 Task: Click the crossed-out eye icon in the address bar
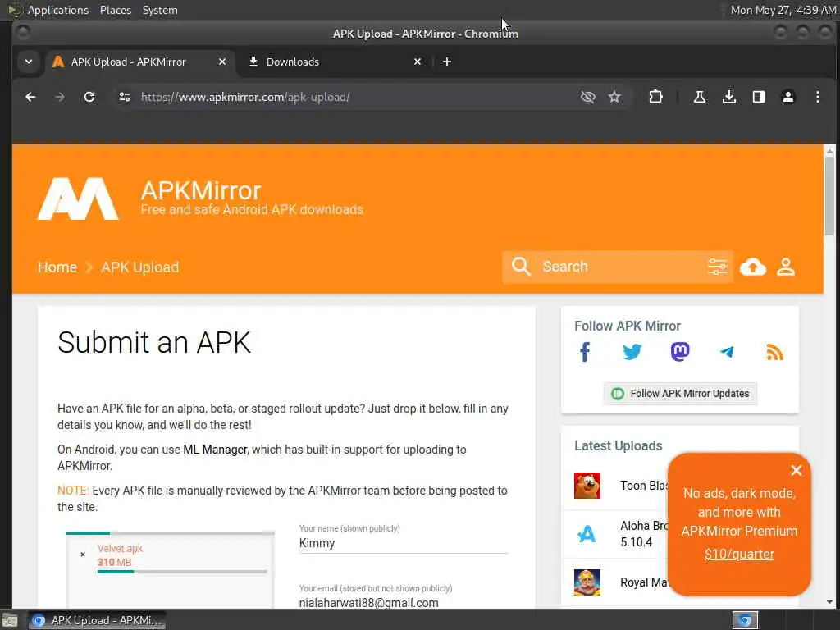click(587, 97)
